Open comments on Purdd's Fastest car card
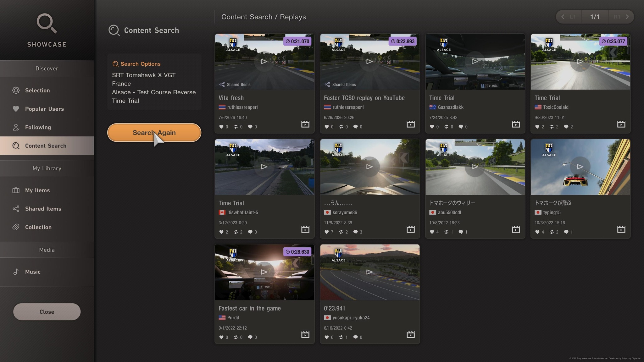 click(x=250, y=337)
